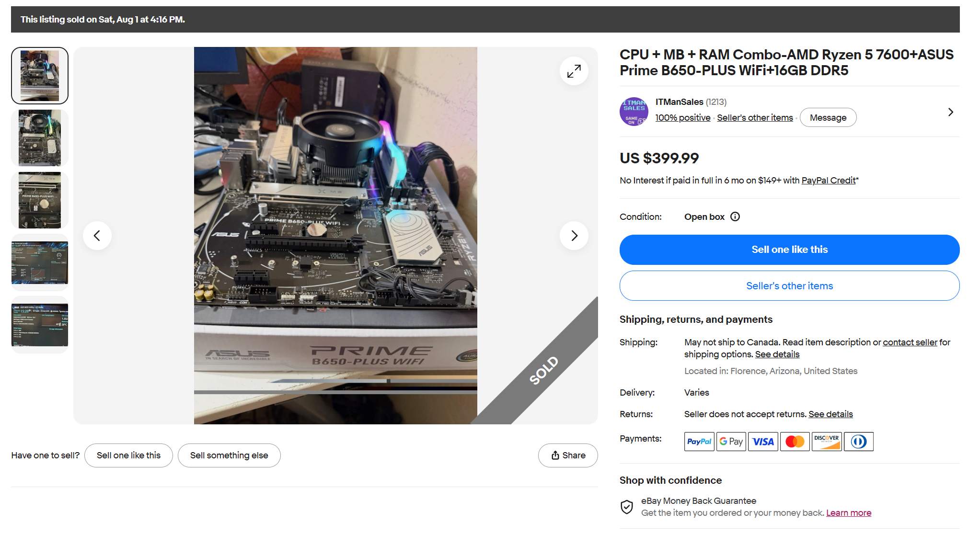The image size is (980, 546).
Task: Click the blue Sell one like this button
Action: [x=789, y=250]
